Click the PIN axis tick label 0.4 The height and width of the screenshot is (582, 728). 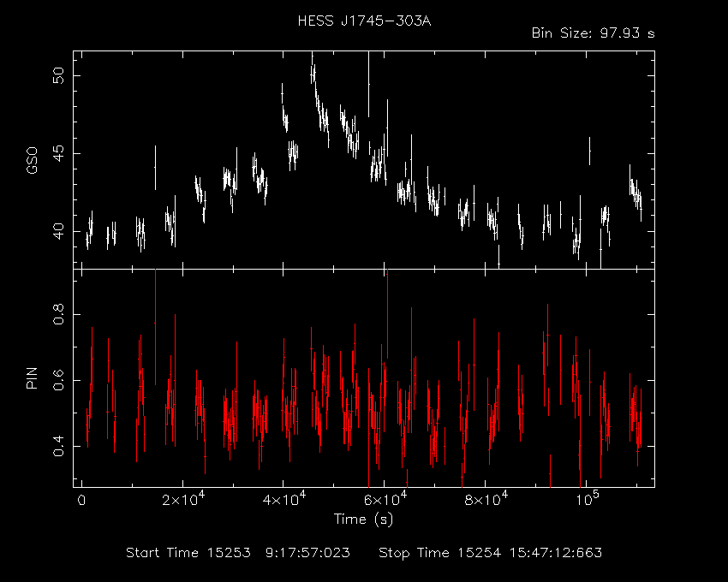[58, 446]
